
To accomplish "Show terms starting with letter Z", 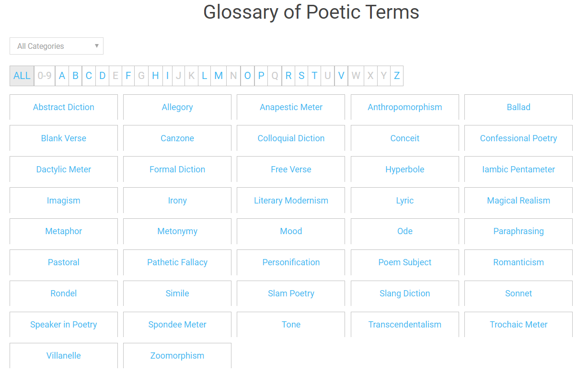I will click(x=397, y=76).
